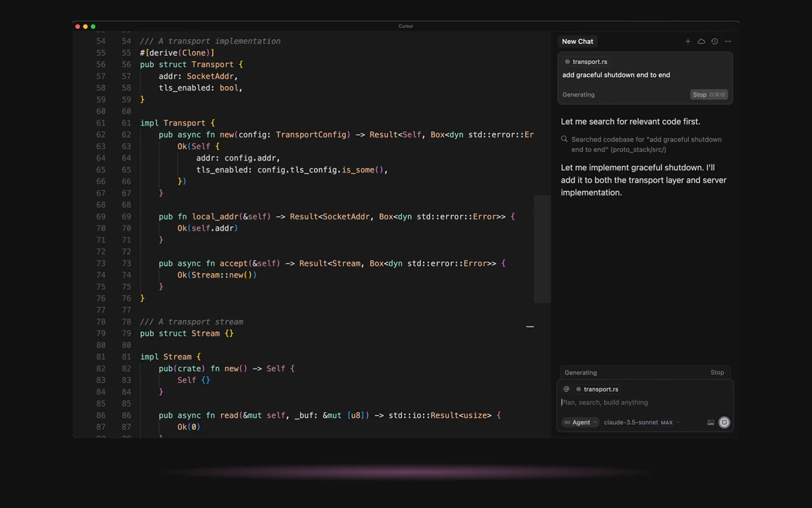This screenshot has width=812, height=508.
Task: Click the 'Ok(Stream::new())' line
Action: point(217,275)
